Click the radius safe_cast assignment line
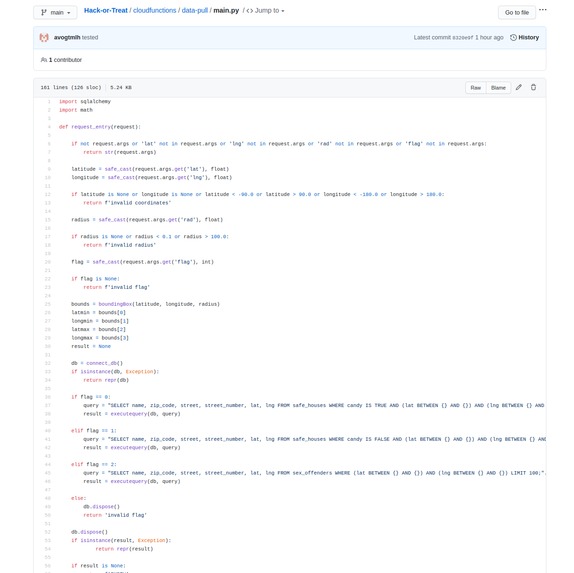The height and width of the screenshot is (573, 574). coord(147,219)
